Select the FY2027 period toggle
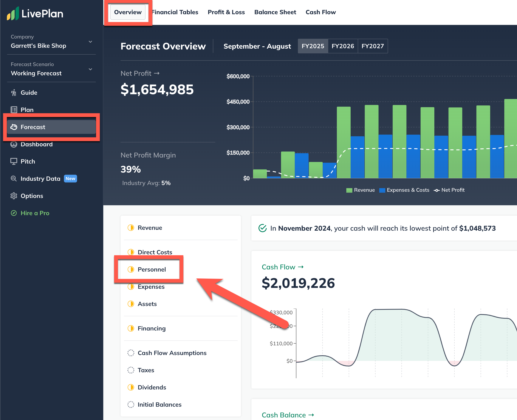Viewport: 517px width, 420px height. (373, 46)
